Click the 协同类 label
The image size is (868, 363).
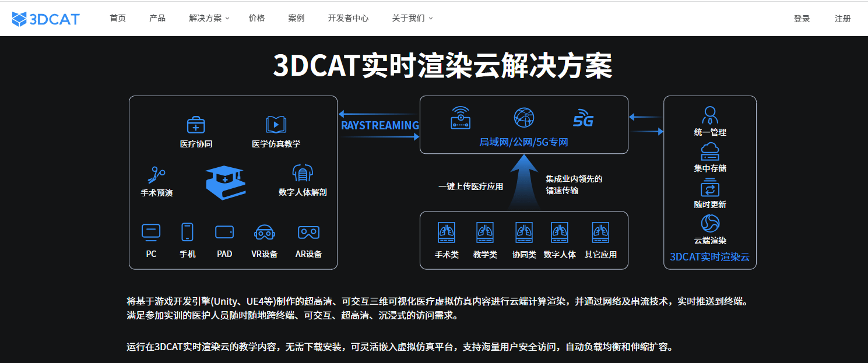coord(524,255)
